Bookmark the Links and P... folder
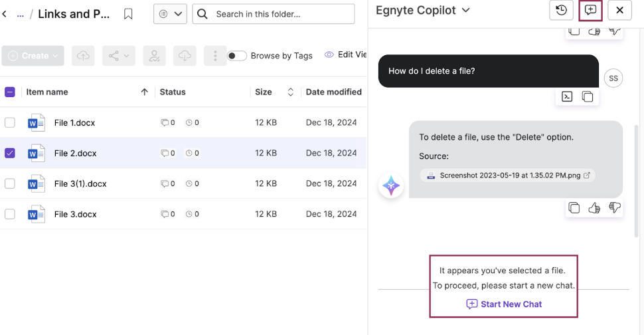Screen dimensions: 644x335 pos(128,14)
